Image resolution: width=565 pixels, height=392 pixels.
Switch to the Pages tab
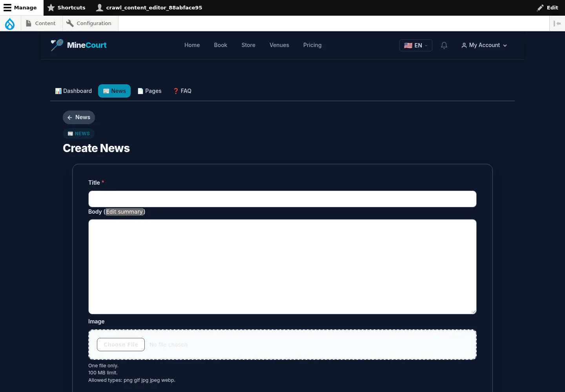click(x=149, y=91)
